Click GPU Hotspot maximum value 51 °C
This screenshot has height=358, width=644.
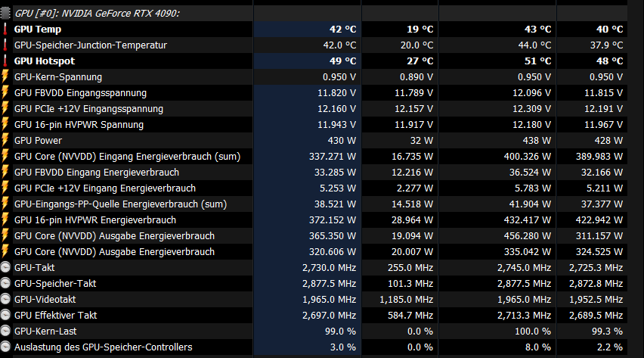coord(537,61)
